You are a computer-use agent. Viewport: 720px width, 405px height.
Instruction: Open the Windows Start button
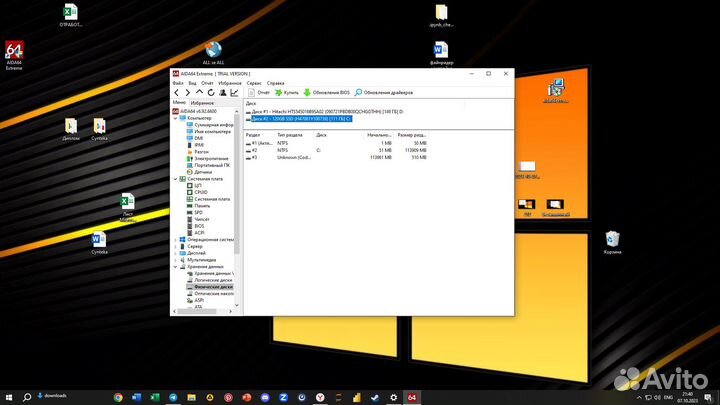[9, 397]
